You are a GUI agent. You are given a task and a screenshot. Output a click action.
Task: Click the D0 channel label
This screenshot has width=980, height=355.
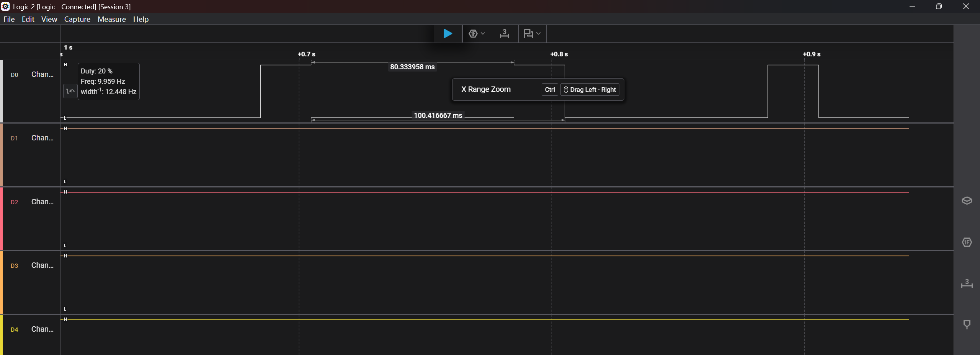(x=15, y=75)
